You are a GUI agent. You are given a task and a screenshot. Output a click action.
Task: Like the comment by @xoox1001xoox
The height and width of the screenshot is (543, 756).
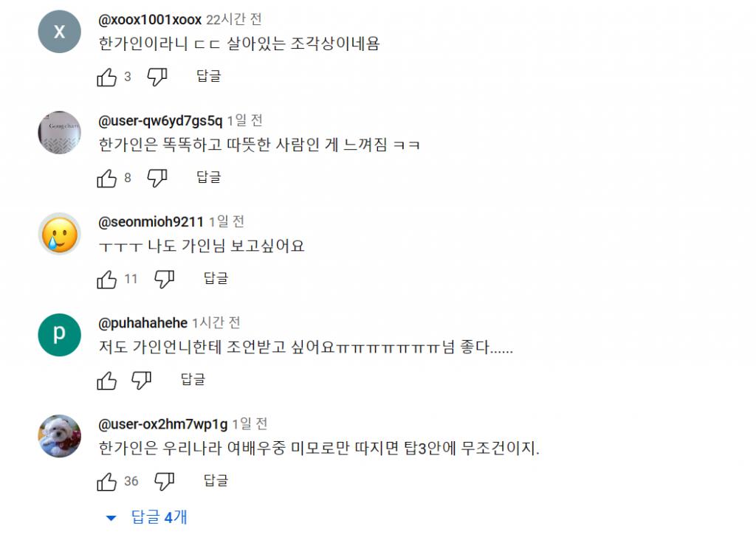tap(107, 77)
